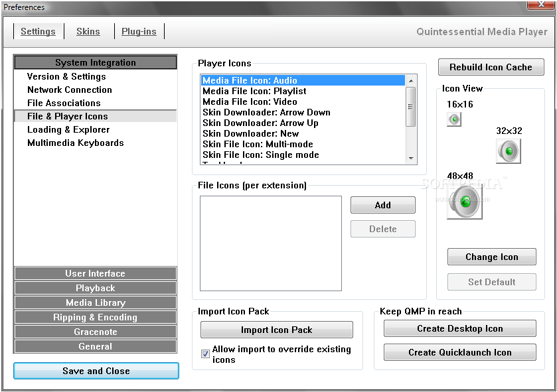Select Media File Icon: Audio entry

(303, 80)
